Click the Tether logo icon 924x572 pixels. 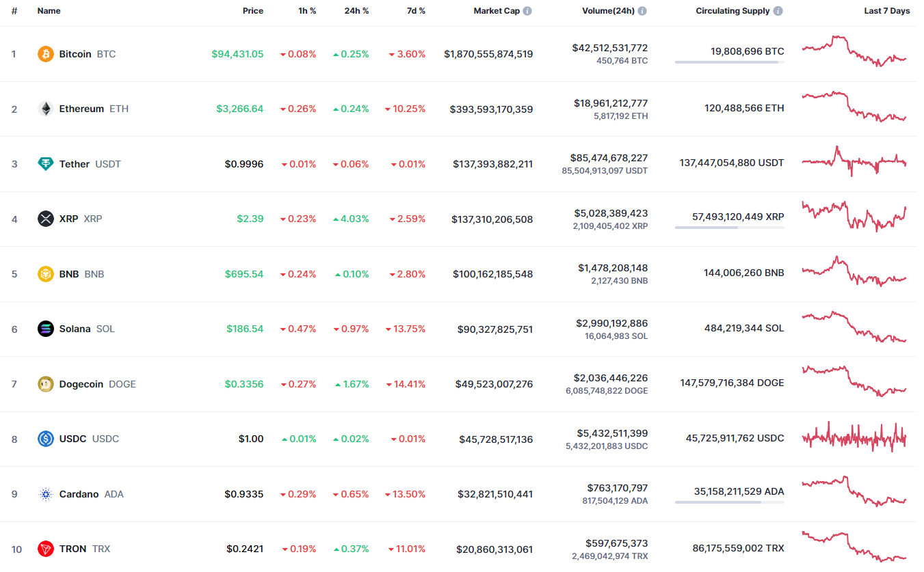(x=46, y=164)
